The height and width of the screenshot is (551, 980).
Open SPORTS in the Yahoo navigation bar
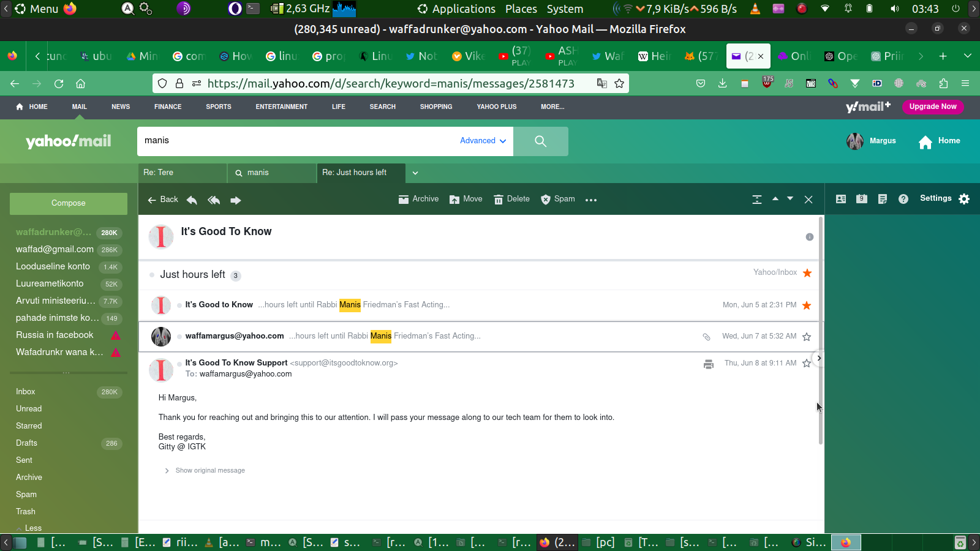point(219,107)
